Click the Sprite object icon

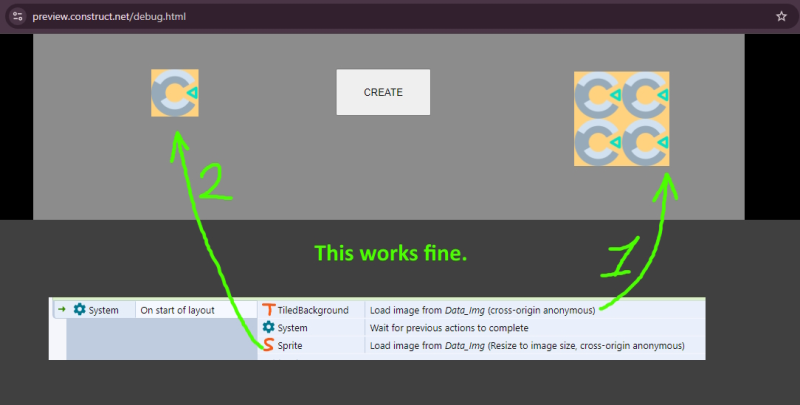pyautogui.click(x=268, y=345)
